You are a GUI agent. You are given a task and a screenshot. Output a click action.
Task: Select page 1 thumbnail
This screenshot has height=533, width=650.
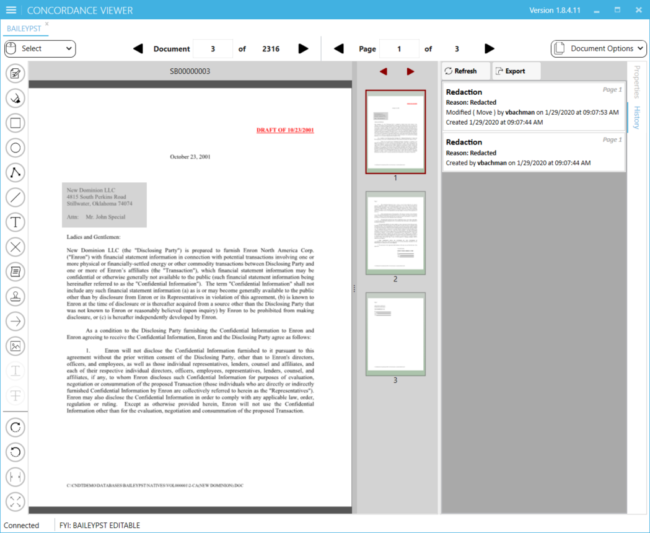(x=395, y=132)
